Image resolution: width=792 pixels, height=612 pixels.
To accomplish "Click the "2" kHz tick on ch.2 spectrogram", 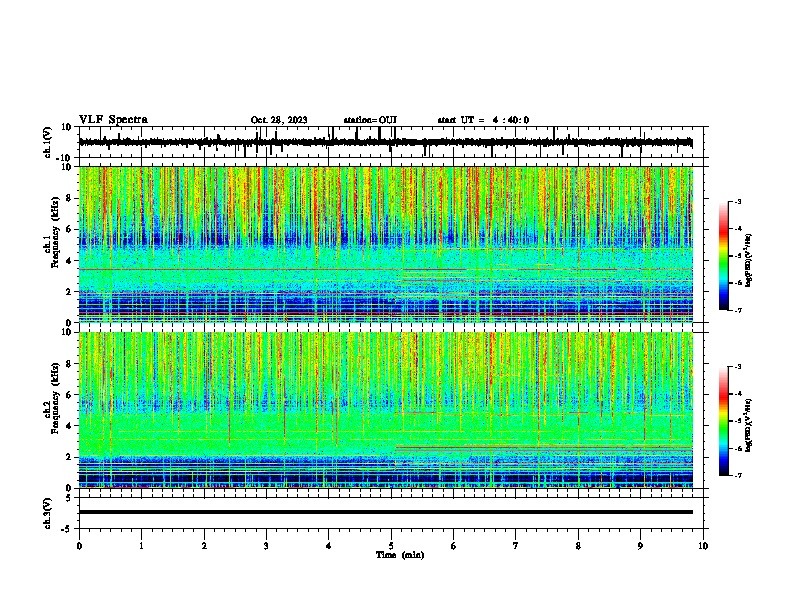I will click(70, 457).
